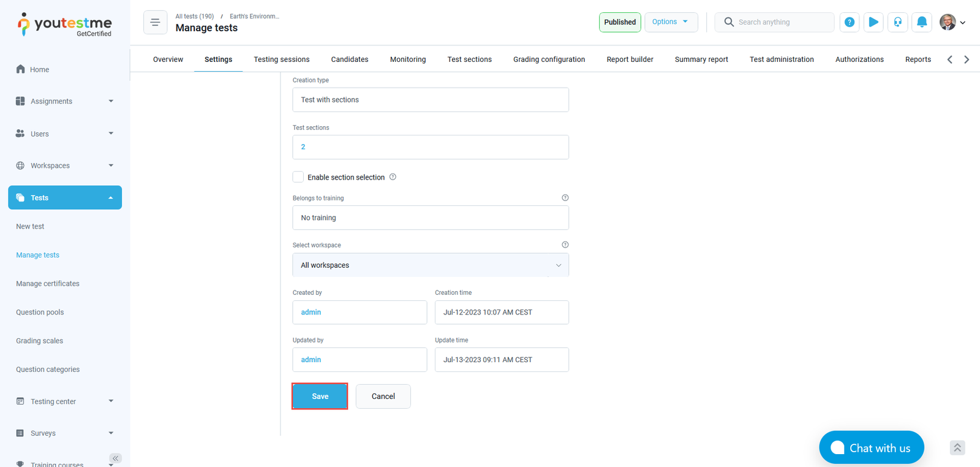The width and height of the screenshot is (980, 467).
Task: Open the headset support icon
Action: 897,22
